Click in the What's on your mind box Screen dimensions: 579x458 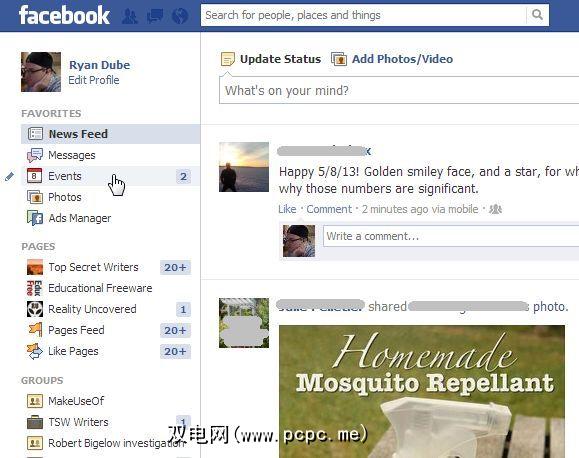tap(399, 90)
